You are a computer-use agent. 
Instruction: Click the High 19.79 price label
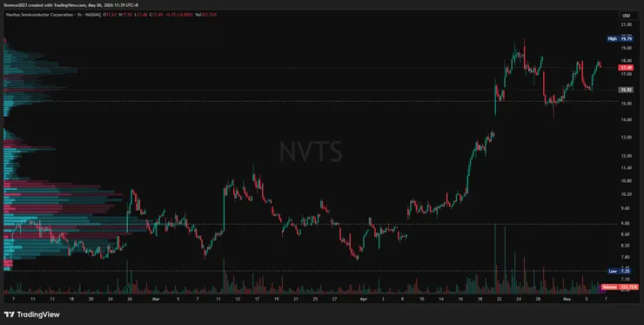click(621, 38)
